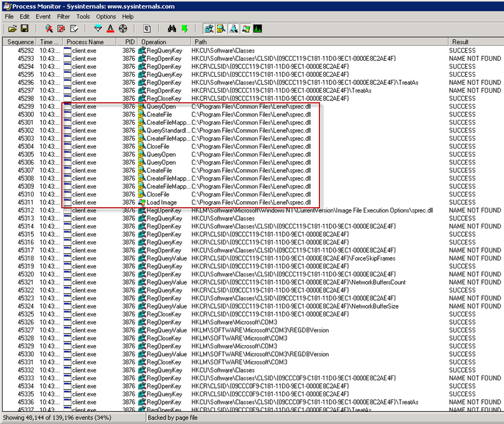Toggle Show Profiling Events graph button

[258, 28]
